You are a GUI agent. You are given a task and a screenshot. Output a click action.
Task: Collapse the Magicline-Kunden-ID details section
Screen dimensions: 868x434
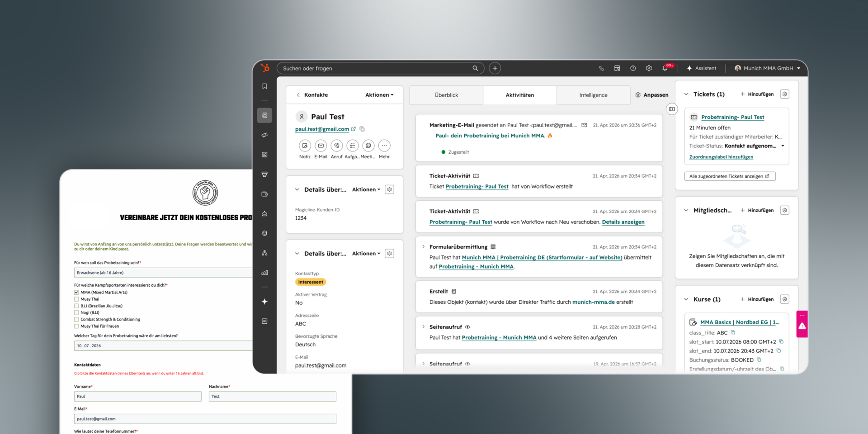coord(297,189)
